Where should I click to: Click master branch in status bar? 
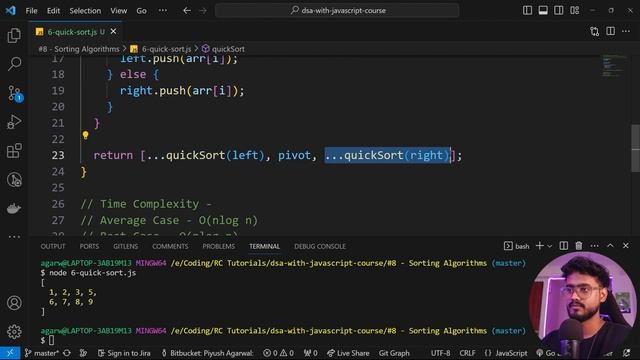click(41, 353)
